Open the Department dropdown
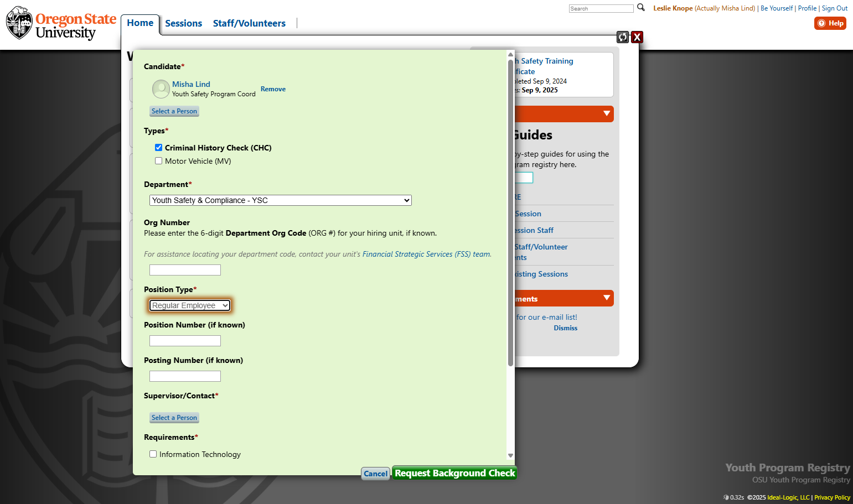This screenshot has width=853, height=504. (x=281, y=200)
